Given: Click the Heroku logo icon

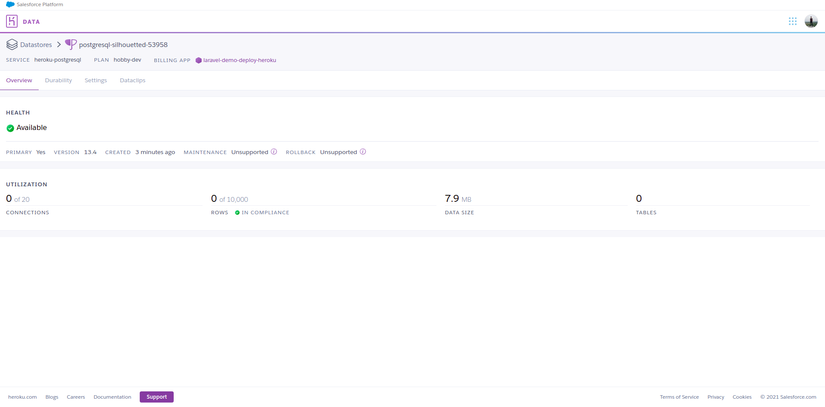Looking at the screenshot, I should (x=12, y=22).
